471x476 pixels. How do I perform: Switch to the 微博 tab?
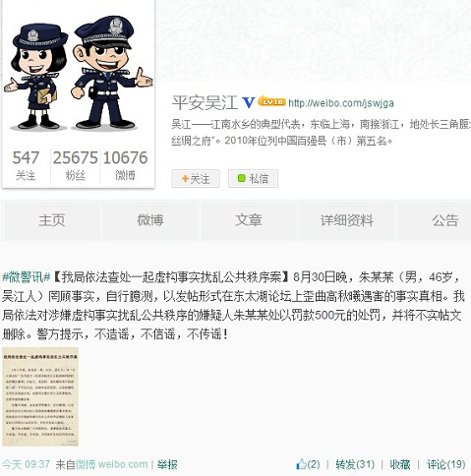[149, 220]
